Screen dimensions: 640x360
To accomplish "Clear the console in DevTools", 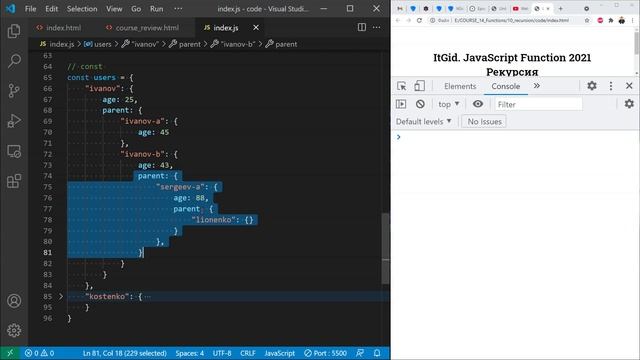I will 420,104.
